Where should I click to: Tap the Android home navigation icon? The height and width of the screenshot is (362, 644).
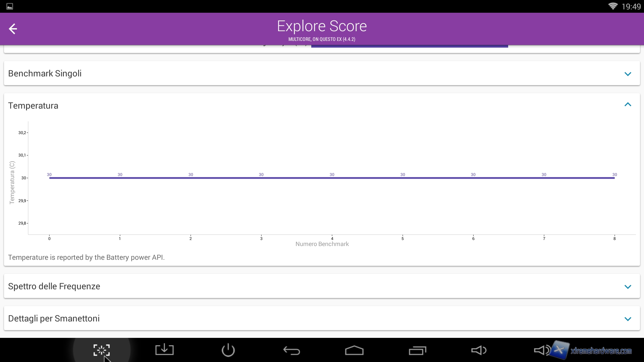pos(354,350)
